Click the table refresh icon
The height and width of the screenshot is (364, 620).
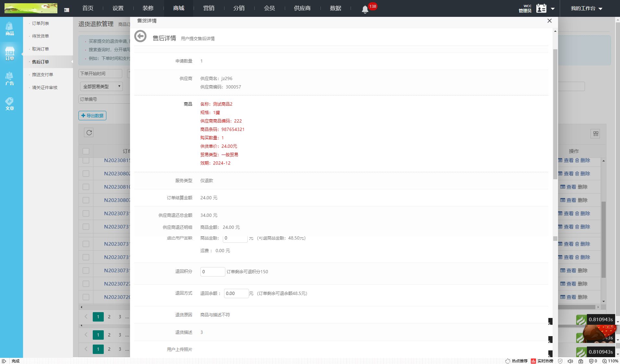(x=89, y=133)
